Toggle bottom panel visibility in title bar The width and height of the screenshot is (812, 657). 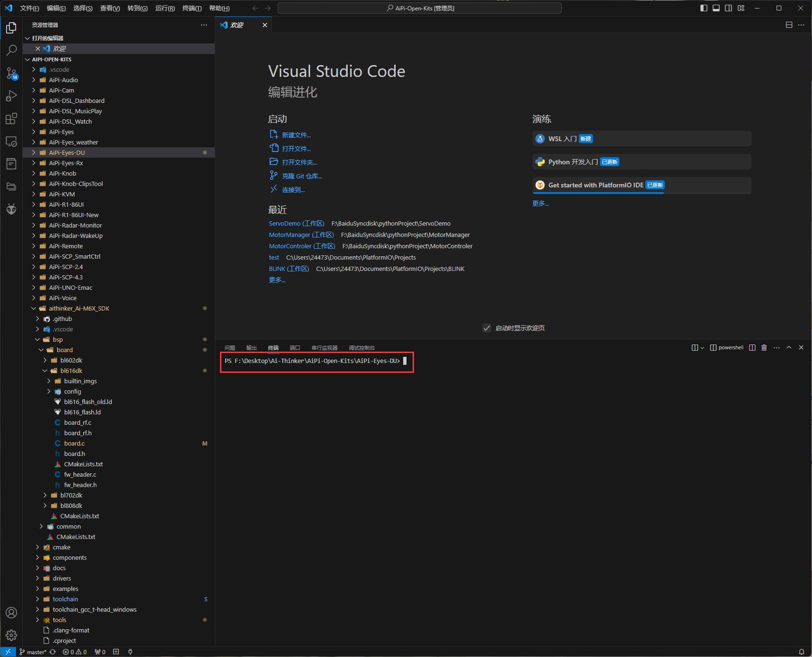pyautogui.click(x=716, y=8)
